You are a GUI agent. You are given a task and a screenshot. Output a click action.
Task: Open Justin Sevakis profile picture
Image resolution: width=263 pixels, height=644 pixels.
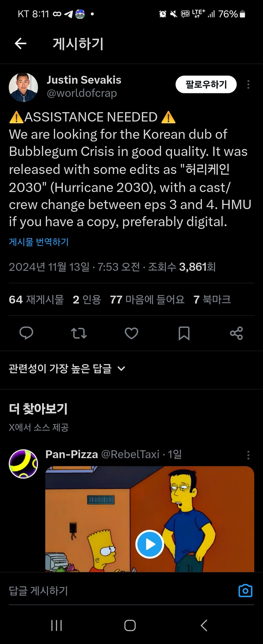point(23,87)
